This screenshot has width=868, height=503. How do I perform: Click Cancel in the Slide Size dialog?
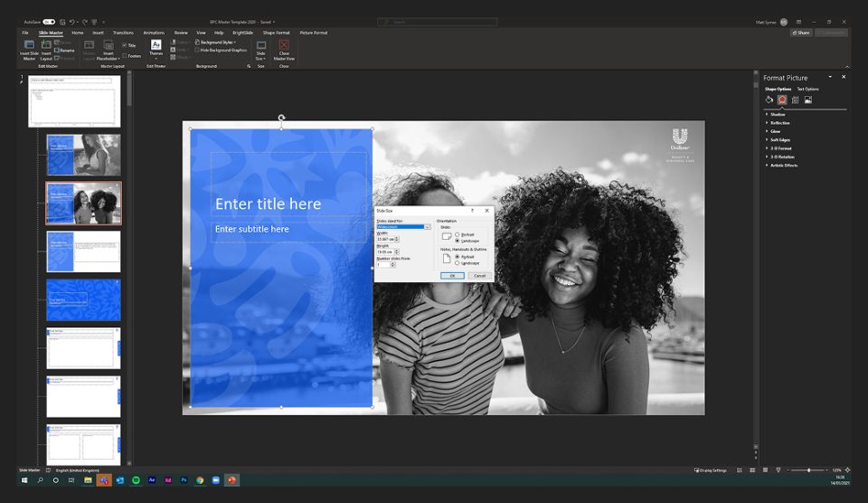[479, 275]
